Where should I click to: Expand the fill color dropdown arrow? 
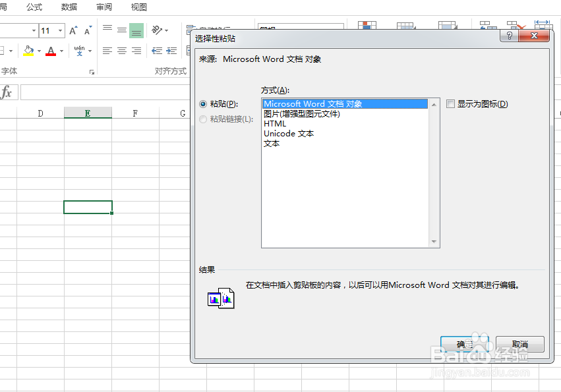point(39,51)
